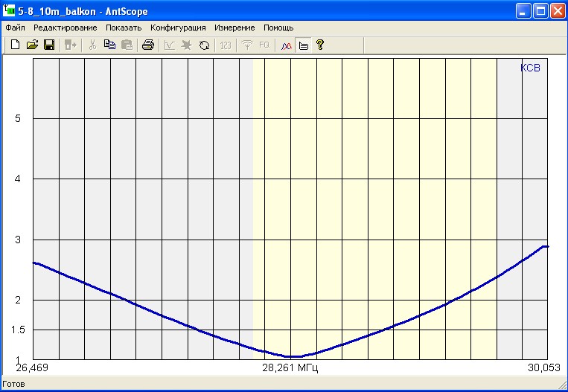Click the КСВ label on the graph
This screenshot has width=568, height=392.
click(x=529, y=68)
